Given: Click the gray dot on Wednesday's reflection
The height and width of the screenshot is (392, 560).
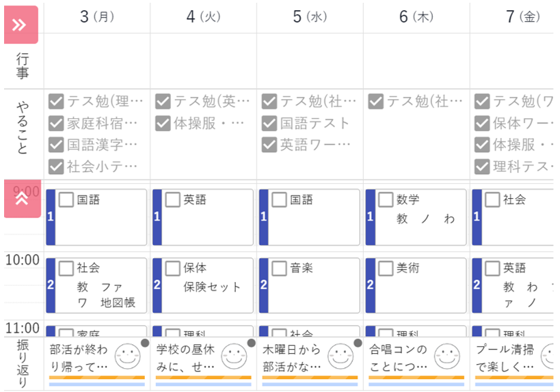Looking at the screenshot, I should (358, 343).
